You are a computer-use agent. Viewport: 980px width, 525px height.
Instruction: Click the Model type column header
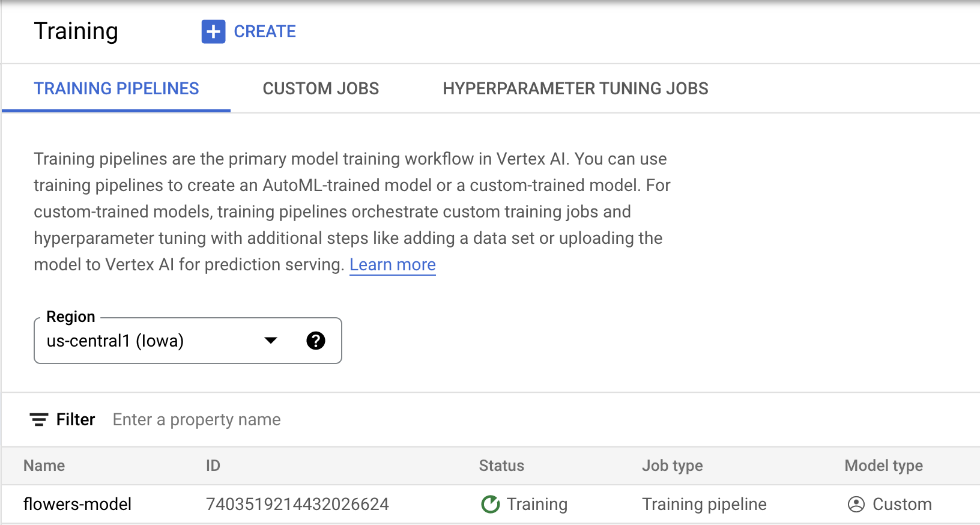(x=883, y=466)
